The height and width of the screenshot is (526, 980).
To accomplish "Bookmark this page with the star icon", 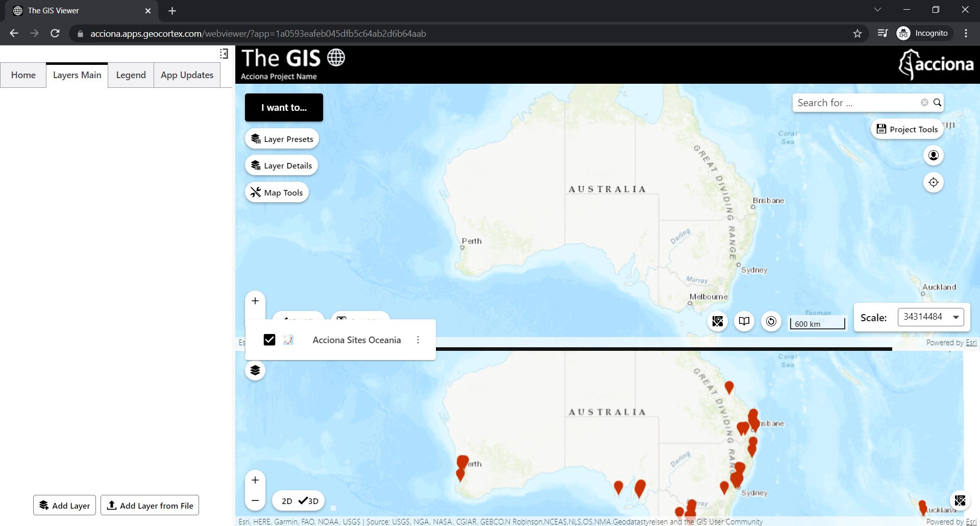I will point(857,34).
